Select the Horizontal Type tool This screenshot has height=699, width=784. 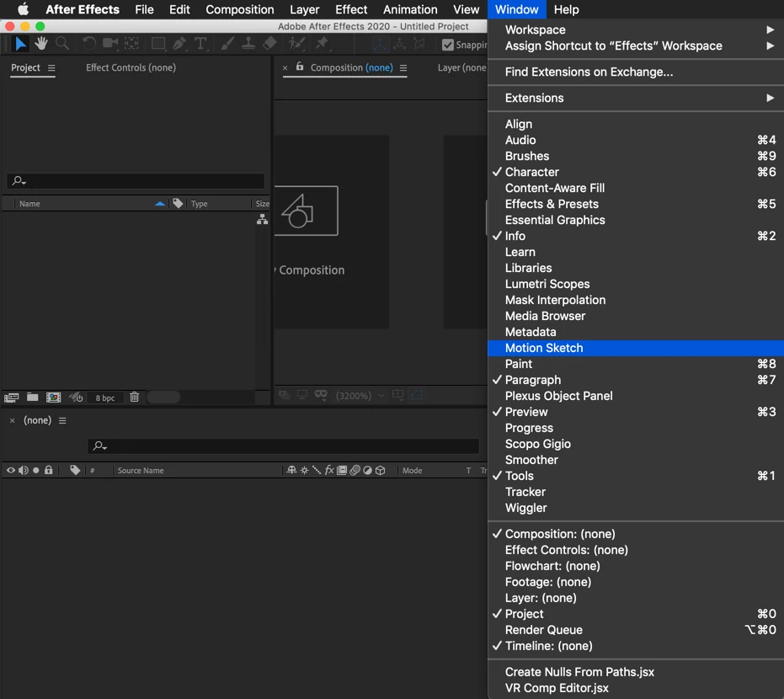point(200,44)
